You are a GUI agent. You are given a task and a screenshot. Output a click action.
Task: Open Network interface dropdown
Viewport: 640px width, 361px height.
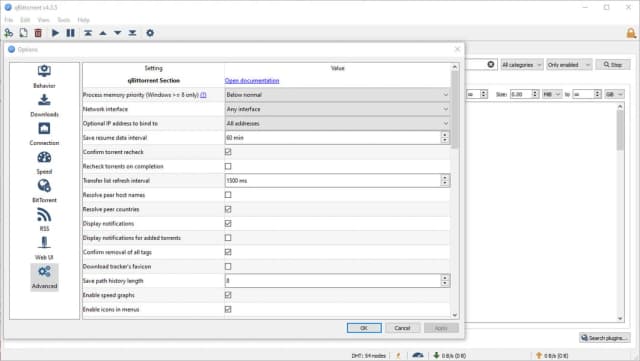pyautogui.click(x=337, y=109)
